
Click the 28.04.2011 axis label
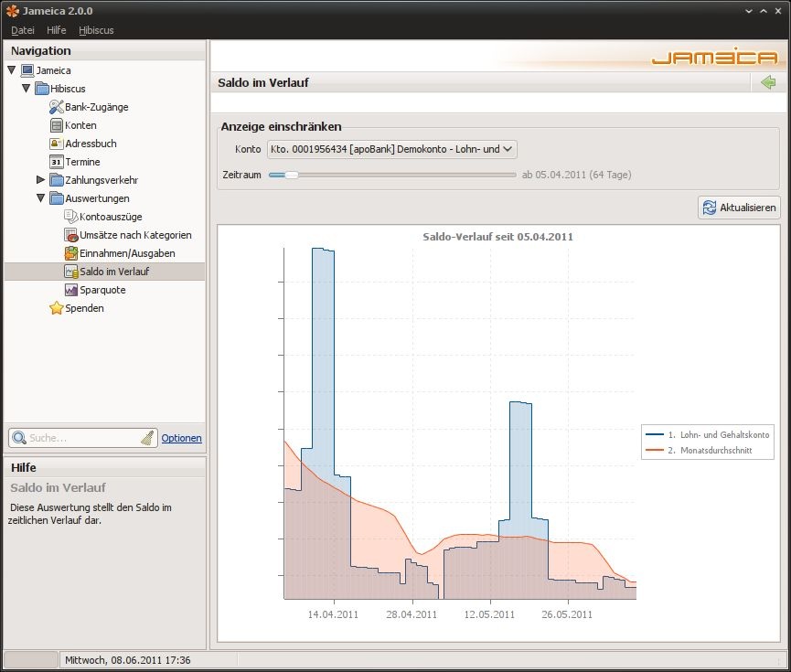[x=412, y=614]
